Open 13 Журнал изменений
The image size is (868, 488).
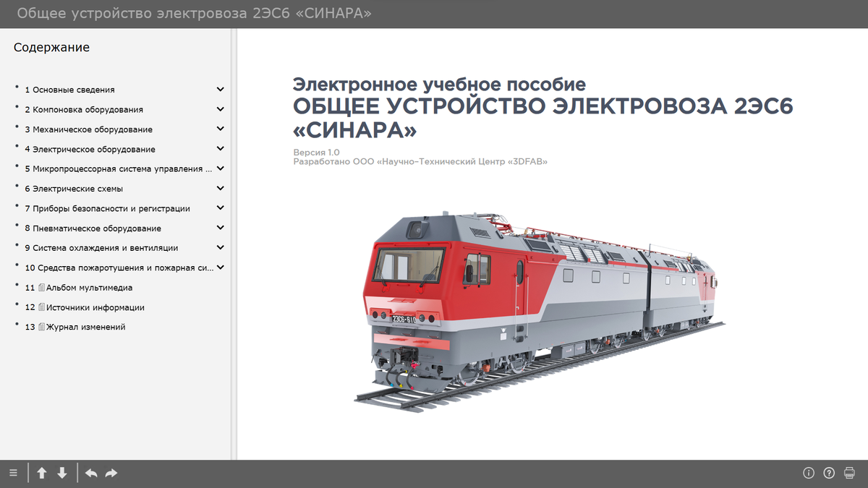coord(75,327)
